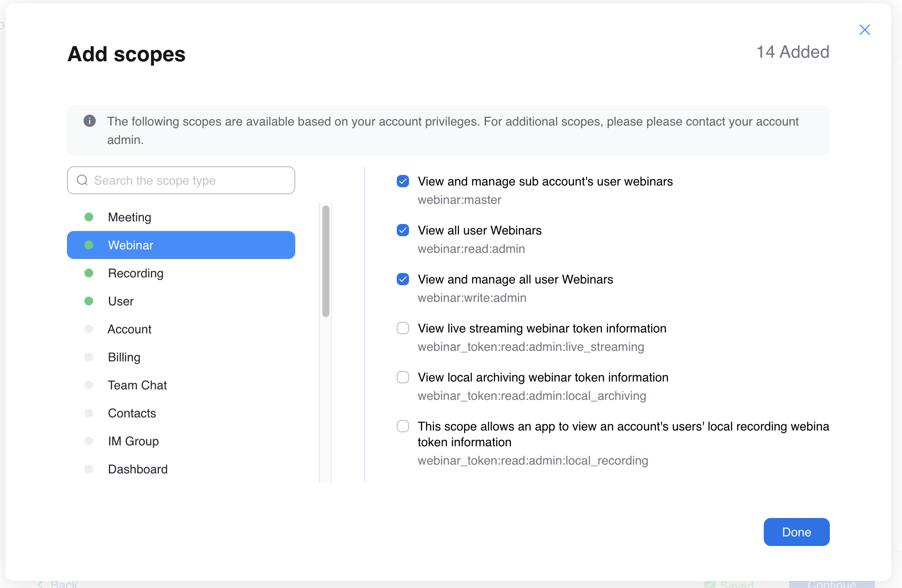Focus the Search the scope type field

point(181,180)
